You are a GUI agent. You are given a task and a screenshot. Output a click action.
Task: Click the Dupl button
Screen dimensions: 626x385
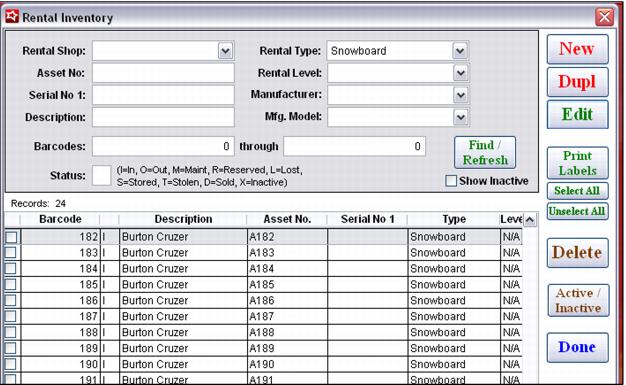coord(577,82)
